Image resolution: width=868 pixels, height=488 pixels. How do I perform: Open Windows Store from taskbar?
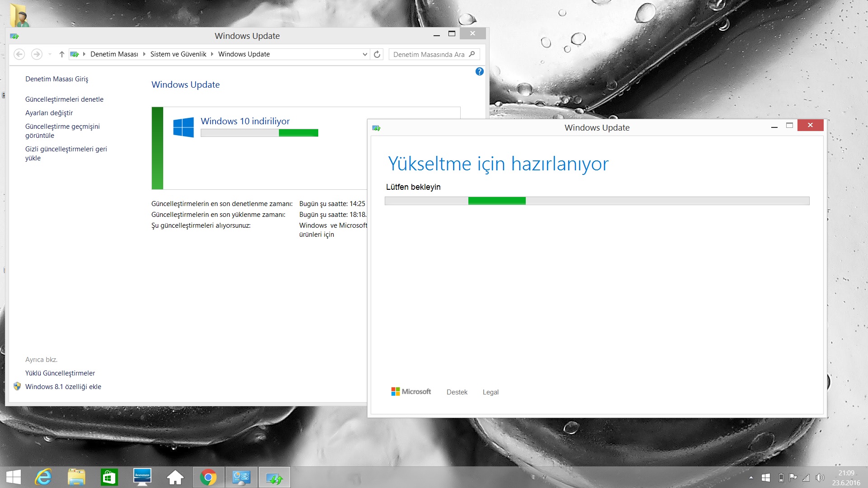109,477
